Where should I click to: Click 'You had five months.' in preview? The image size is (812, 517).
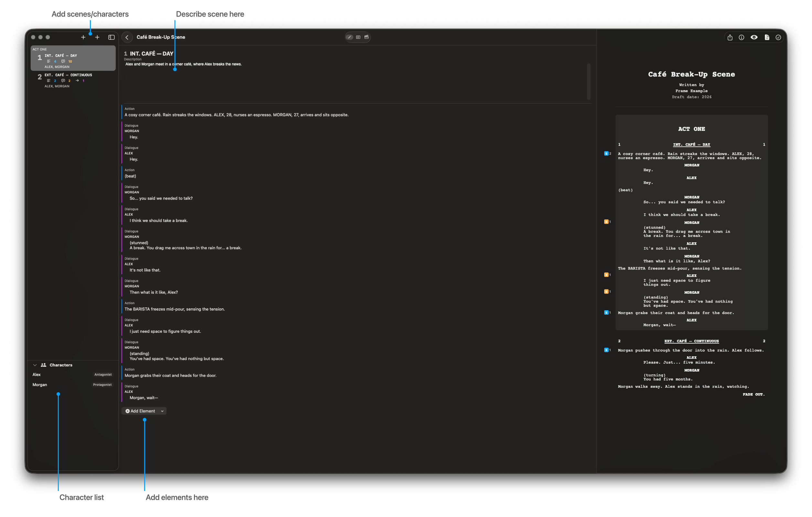click(x=668, y=379)
